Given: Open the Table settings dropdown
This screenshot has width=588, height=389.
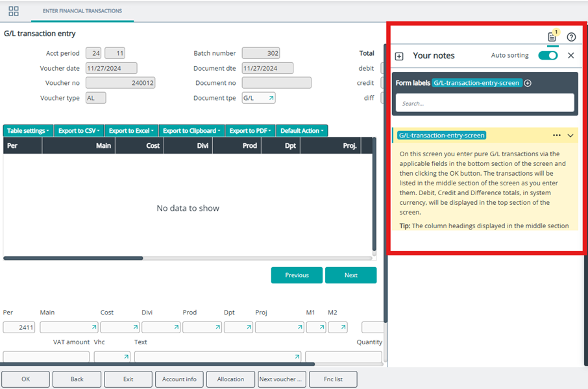Looking at the screenshot, I should point(28,131).
